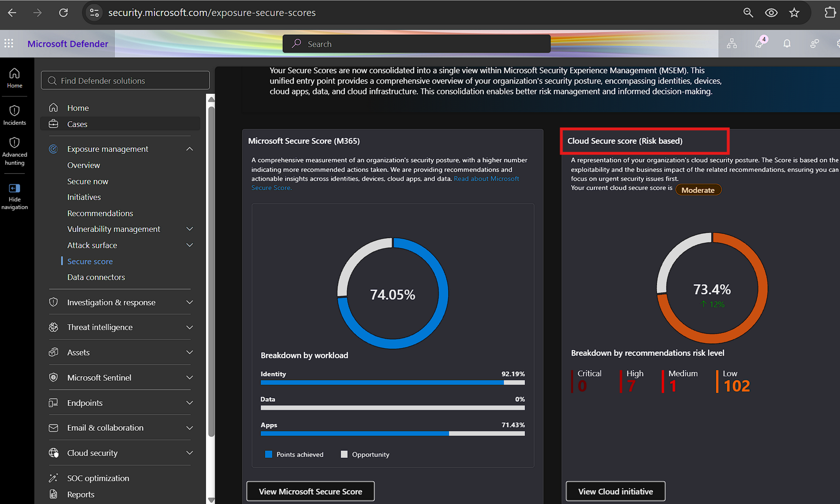The height and width of the screenshot is (504, 840).
Task: Click the 74.05% Microsoft Secure Score donut
Action: [x=393, y=293]
